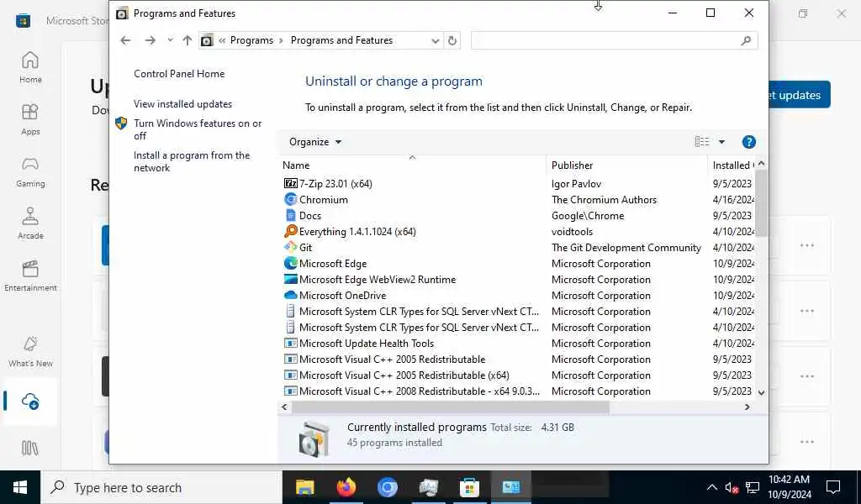Viewport: 861px width, 504px height.
Task: Go back with the Back arrow
Action: [x=125, y=40]
